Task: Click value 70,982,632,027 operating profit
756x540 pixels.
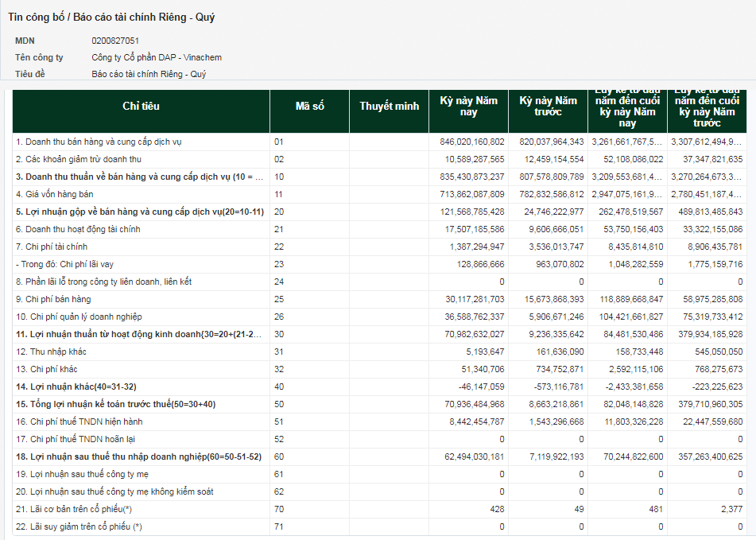Action: (x=475, y=334)
